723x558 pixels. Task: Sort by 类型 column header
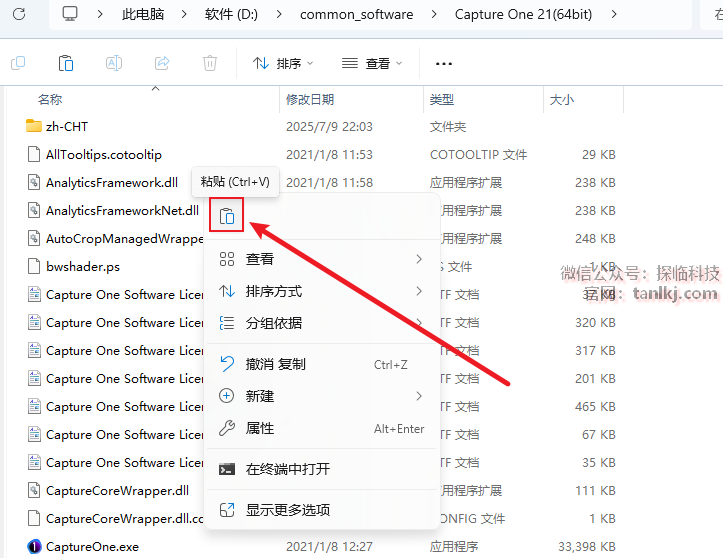442,99
